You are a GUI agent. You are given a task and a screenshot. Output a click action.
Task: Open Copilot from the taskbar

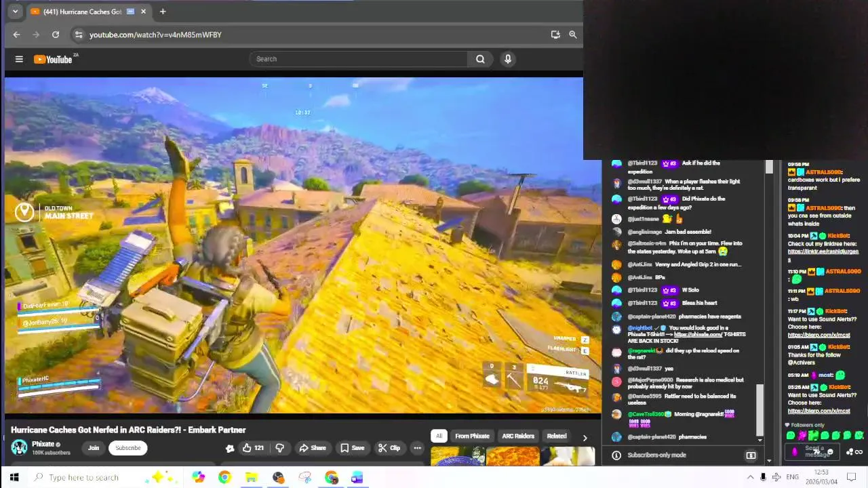click(198, 477)
